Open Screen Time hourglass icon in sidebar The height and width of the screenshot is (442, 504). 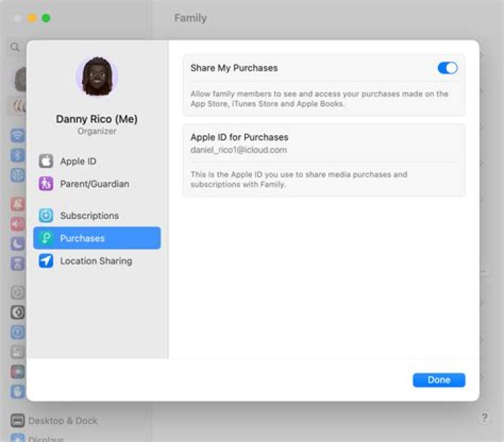[x=17, y=264]
